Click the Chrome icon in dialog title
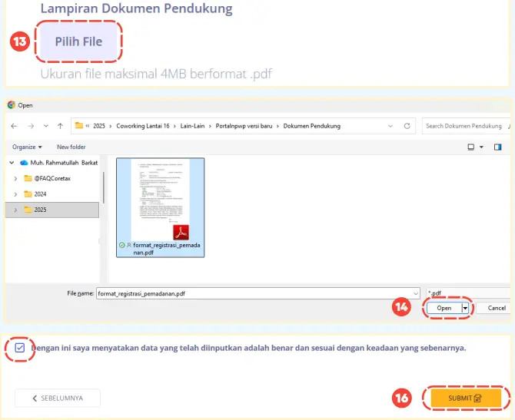 [x=12, y=105]
